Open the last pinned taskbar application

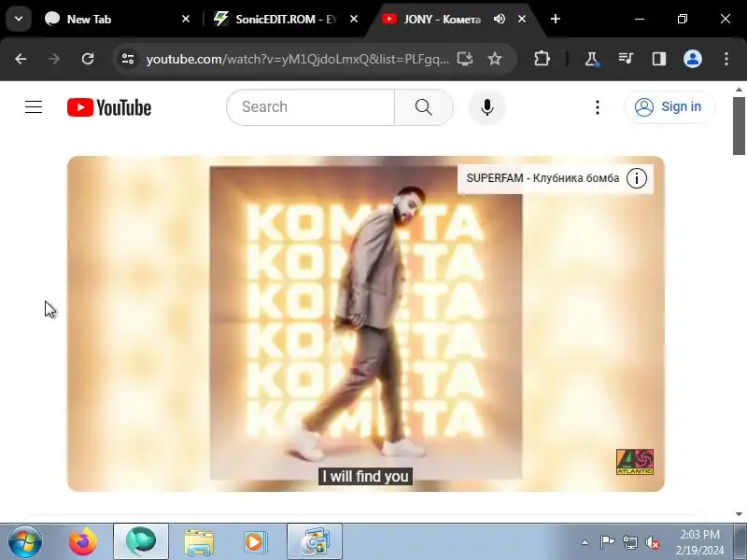point(315,541)
